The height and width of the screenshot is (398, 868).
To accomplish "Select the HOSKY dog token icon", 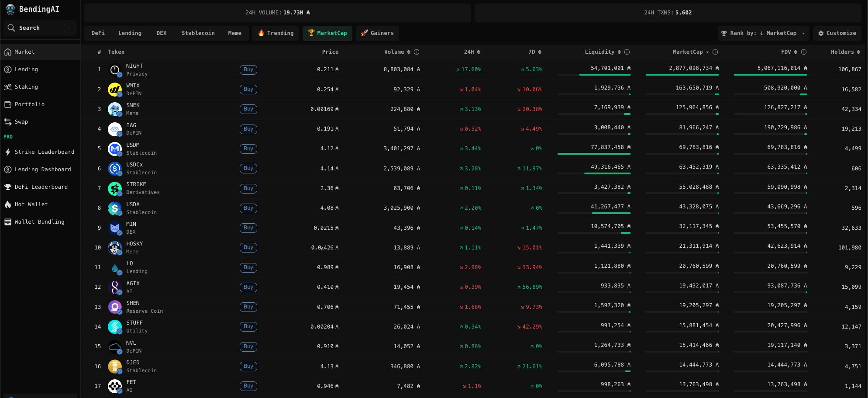I will pos(115,248).
